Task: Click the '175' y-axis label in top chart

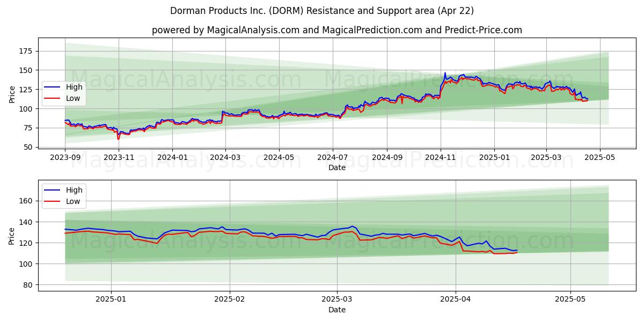Action: [27, 51]
